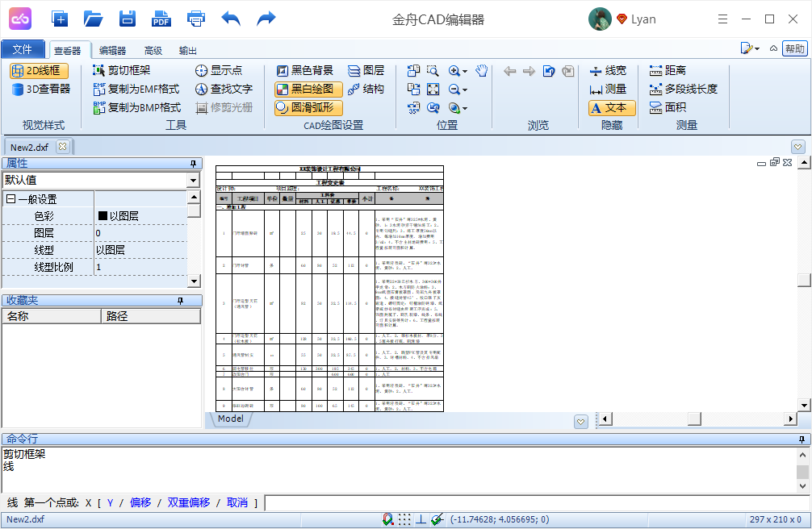Switch to the 编辑器 ribbon tab
This screenshot has height=529, width=812.
pos(112,50)
